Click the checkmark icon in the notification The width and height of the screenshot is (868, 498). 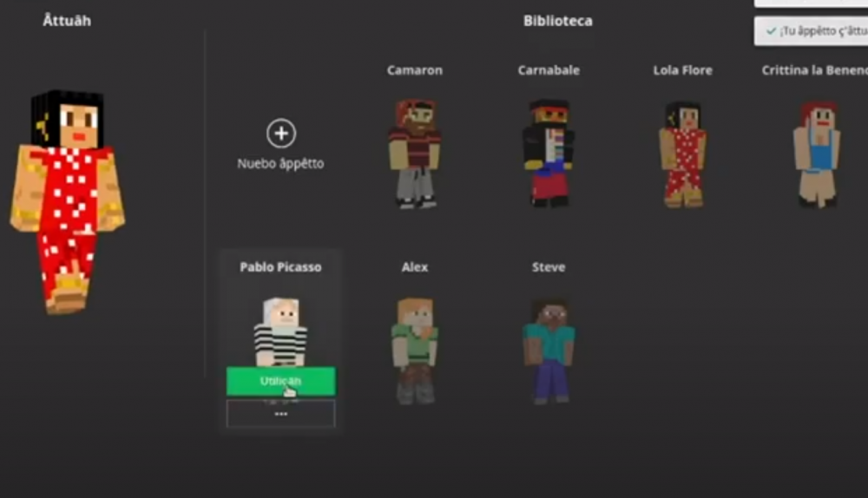click(x=771, y=31)
